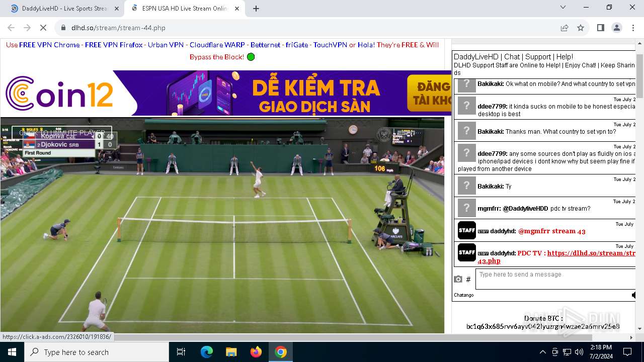644x362 pixels.
Task: Click the Donate BTC address text
Action: 543,327
